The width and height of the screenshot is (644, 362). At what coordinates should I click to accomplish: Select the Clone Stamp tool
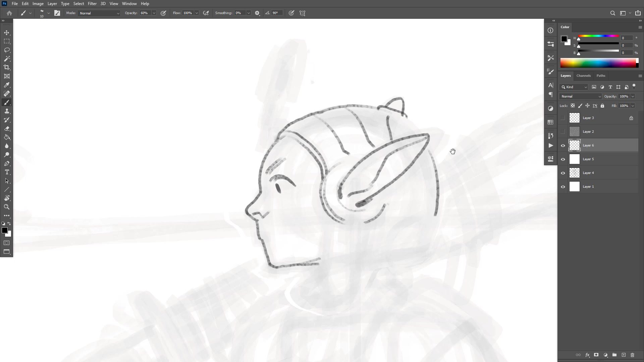coord(7,111)
